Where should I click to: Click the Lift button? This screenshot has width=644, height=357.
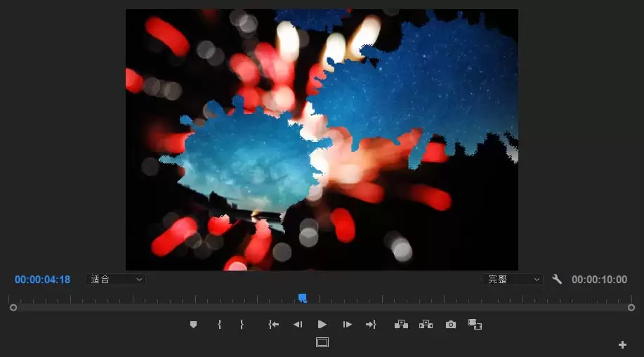(401, 325)
